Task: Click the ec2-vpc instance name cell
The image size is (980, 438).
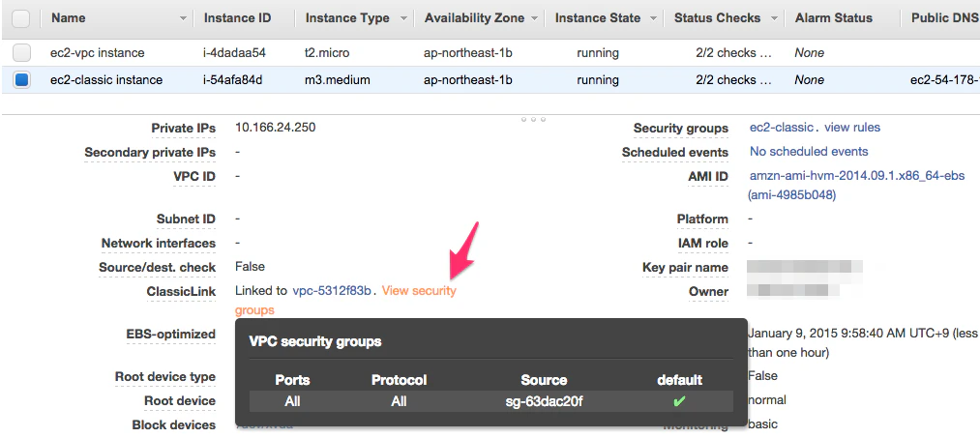Action: 98,53
